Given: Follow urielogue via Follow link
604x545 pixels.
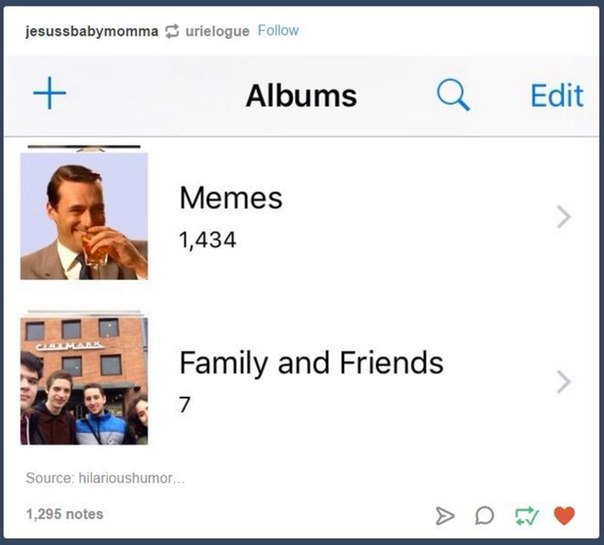Looking at the screenshot, I should (278, 30).
